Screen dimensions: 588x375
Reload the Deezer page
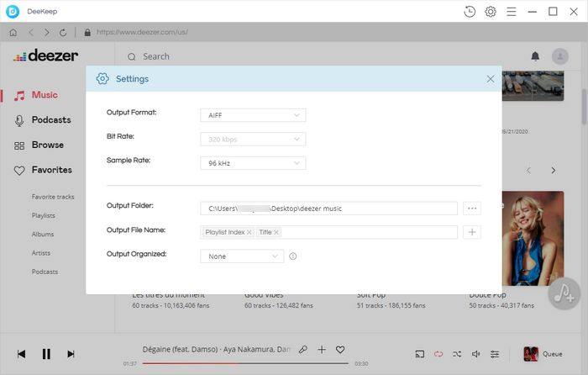(x=63, y=33)
